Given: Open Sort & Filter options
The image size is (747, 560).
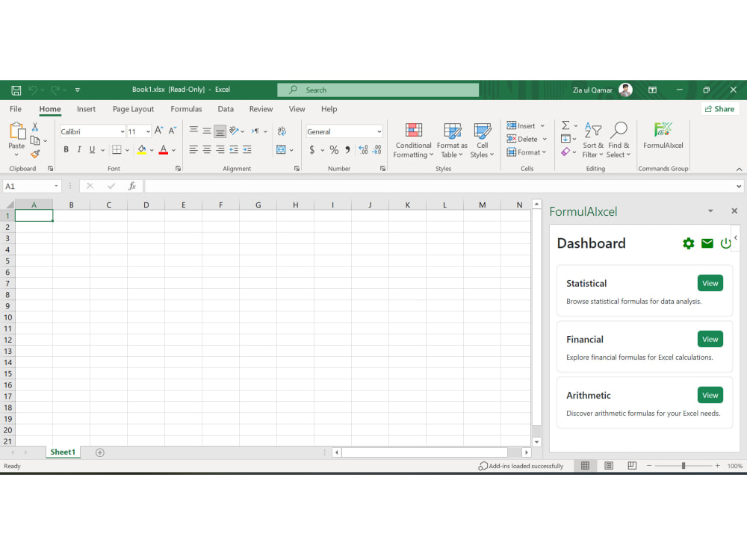Looking at the screenshot, I should (x=592, y=139).
